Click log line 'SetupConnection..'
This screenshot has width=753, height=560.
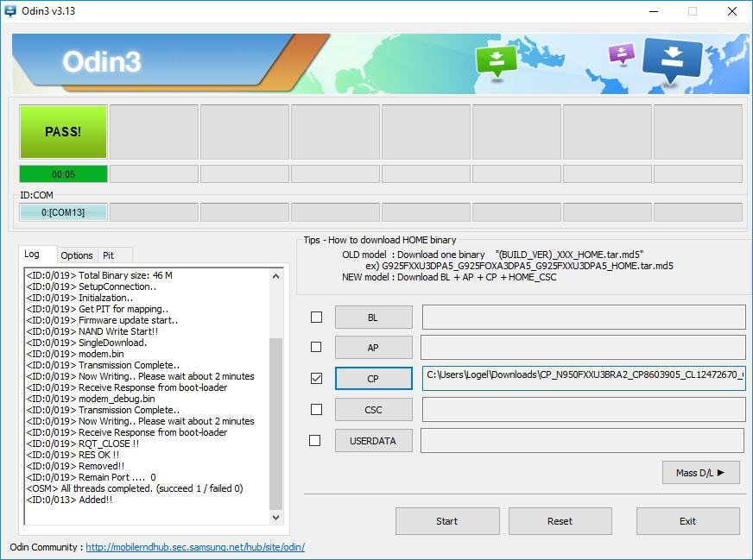[92, 286]
